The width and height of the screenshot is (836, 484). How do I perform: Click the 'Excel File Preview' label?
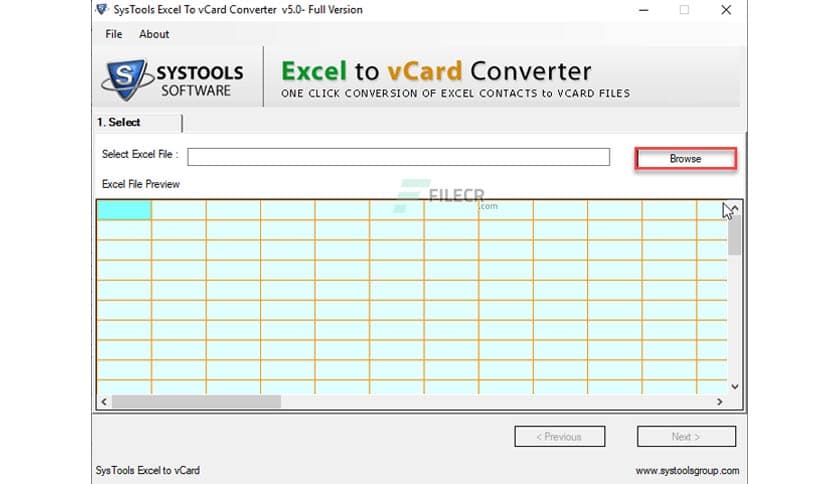[x=141, y=184]
